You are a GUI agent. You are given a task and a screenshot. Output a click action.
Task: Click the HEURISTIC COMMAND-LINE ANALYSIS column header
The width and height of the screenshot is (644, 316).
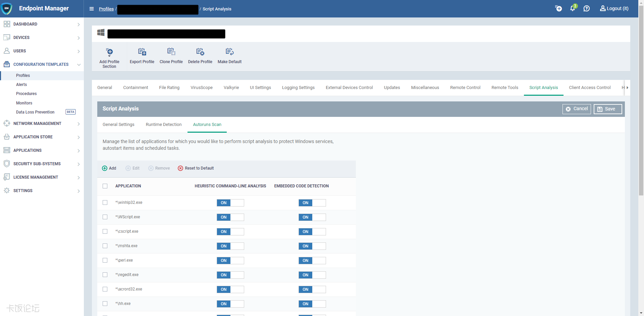(230, 186)
